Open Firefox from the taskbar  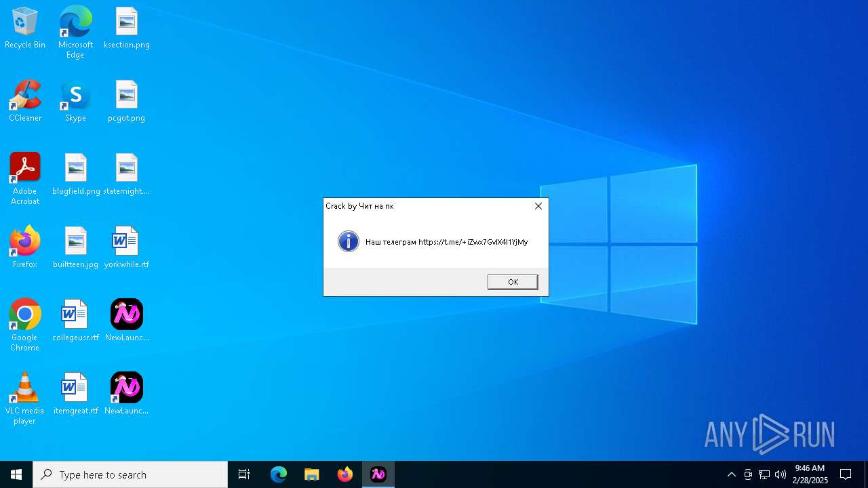(x=345, y=474)
